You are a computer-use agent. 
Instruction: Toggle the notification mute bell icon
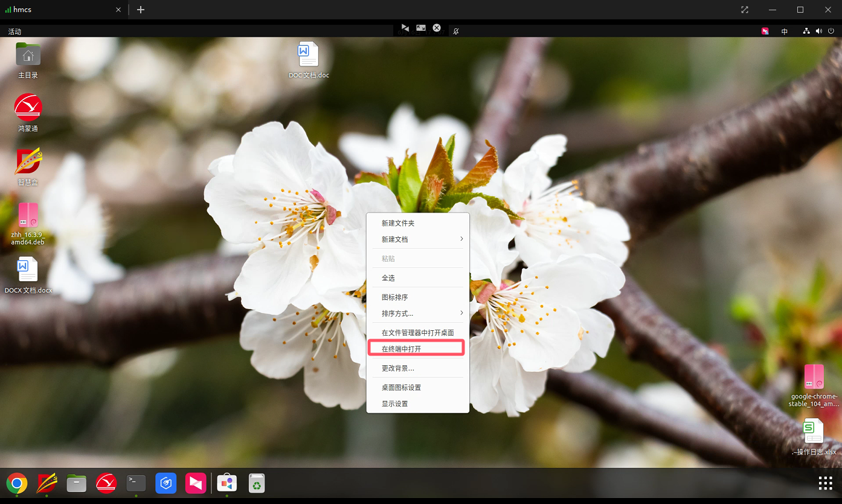(x=456, y=31)
